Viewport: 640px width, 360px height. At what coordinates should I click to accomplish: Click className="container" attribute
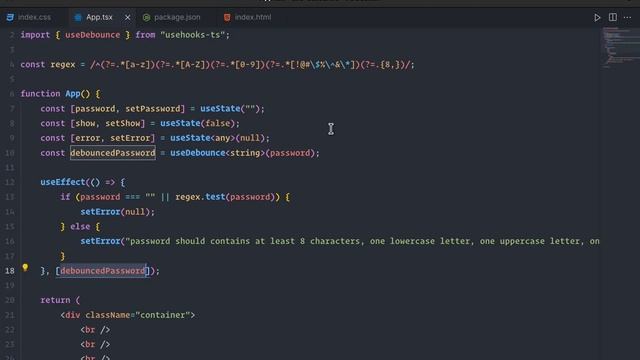(x=138, y=315)
